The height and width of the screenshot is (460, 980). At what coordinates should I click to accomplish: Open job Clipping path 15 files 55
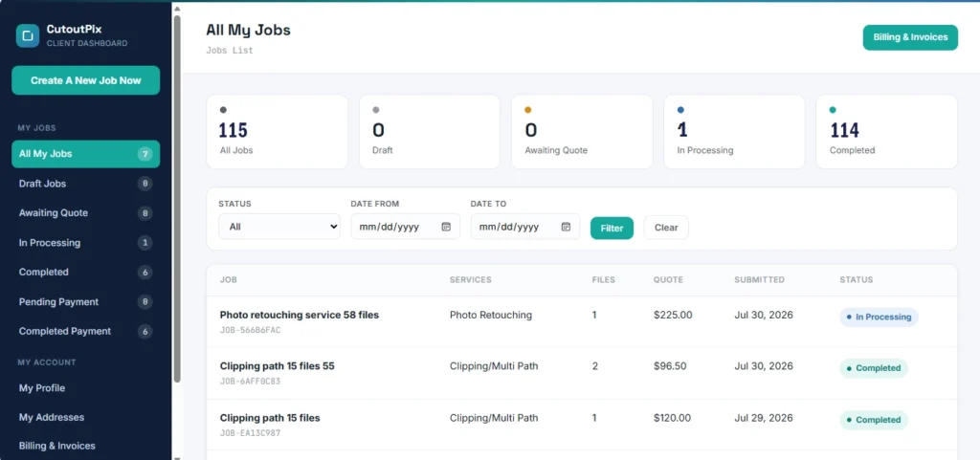coord(278,366)
